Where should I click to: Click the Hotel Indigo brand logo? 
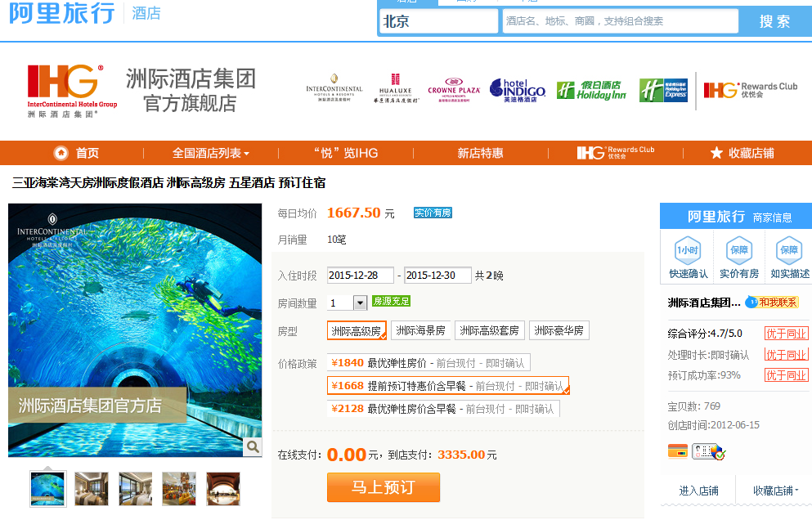point(518,89)
